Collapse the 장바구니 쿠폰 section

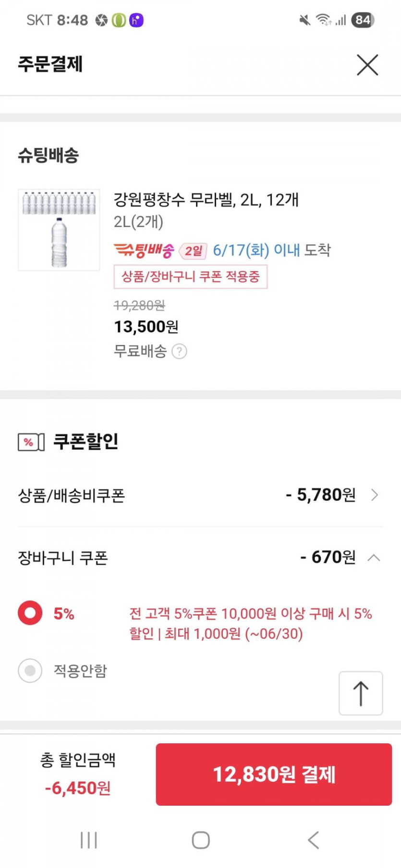tap(374, 558)
